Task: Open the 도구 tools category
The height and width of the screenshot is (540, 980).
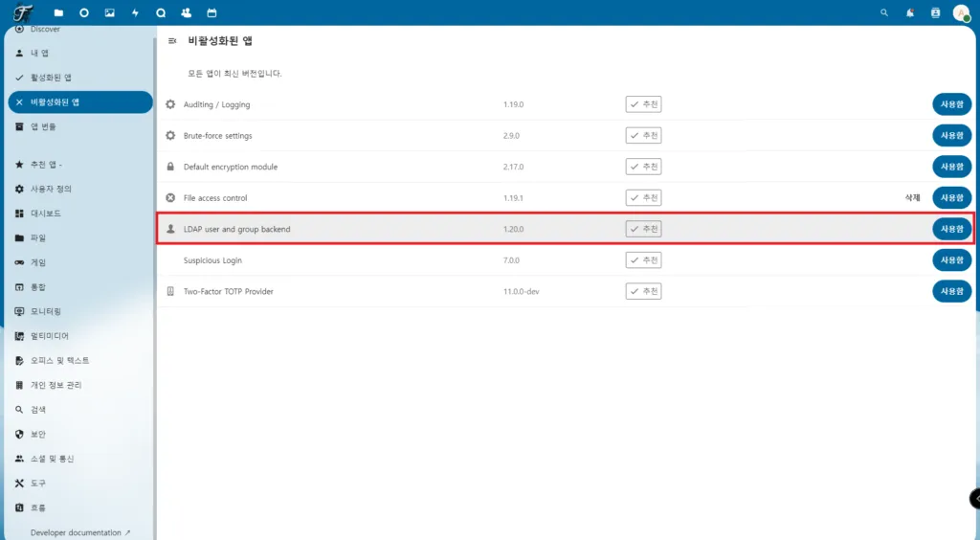Action: 80,484
